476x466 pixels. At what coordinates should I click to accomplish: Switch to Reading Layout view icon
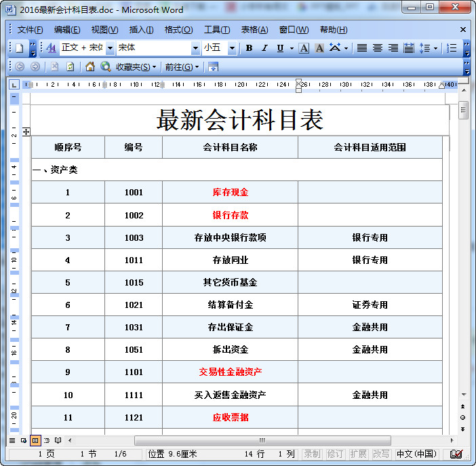click(58, 440)
